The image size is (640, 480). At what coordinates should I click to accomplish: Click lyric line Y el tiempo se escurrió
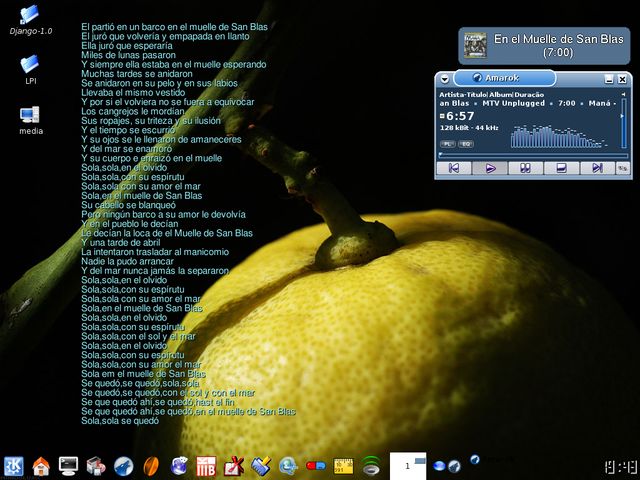coord(128,130)
